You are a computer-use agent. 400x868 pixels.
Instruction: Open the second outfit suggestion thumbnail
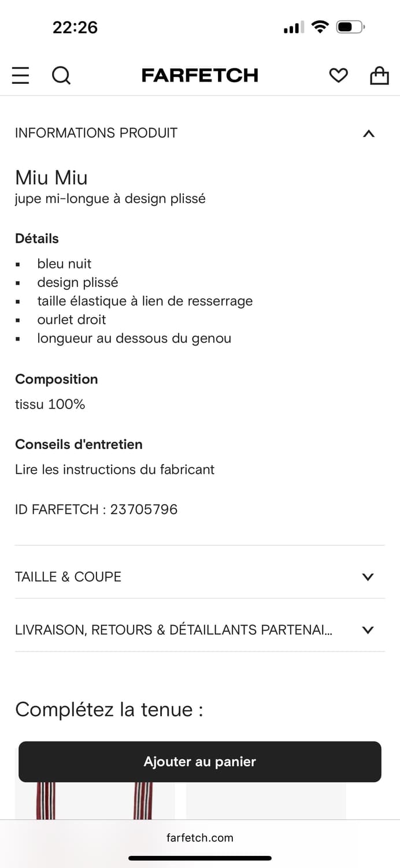point(266,801)
